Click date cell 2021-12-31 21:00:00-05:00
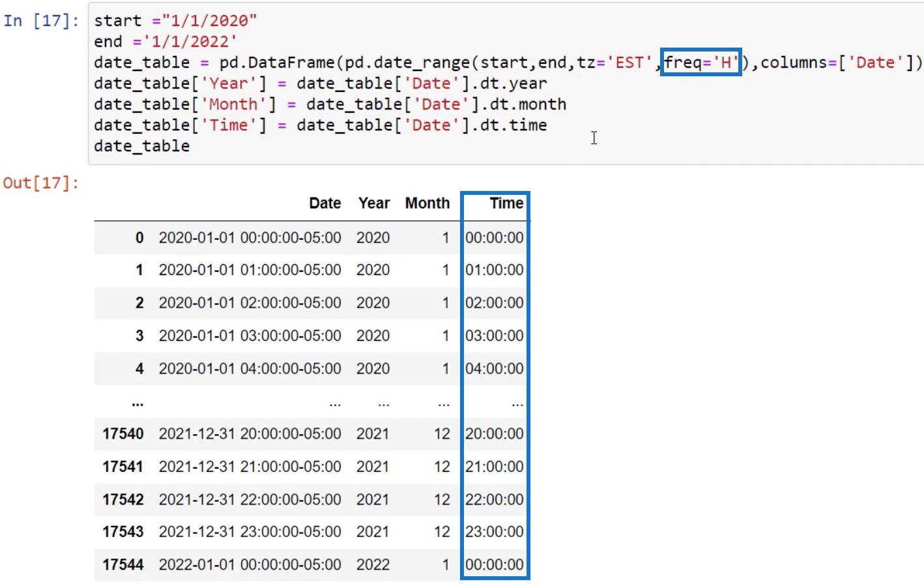The width and height of the screenshot is (924, 586). click(x=250, y=467)
